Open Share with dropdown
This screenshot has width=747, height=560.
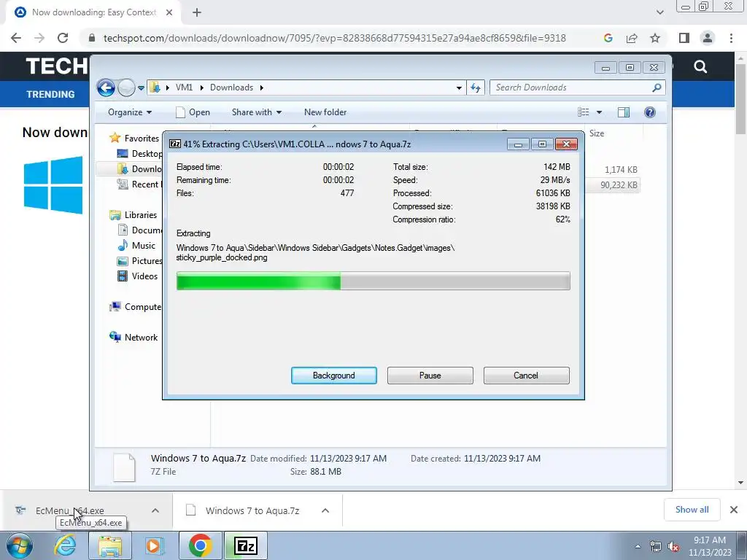click(257, 112)
